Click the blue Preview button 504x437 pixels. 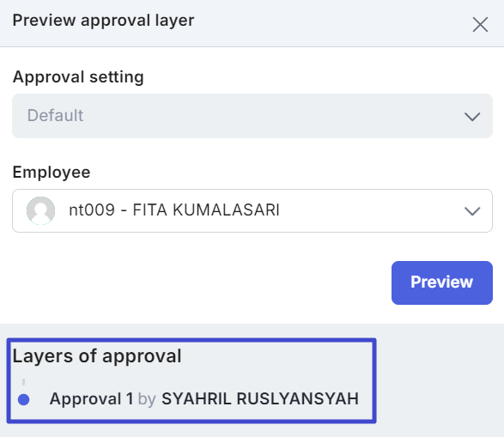(x=442, y=282)
